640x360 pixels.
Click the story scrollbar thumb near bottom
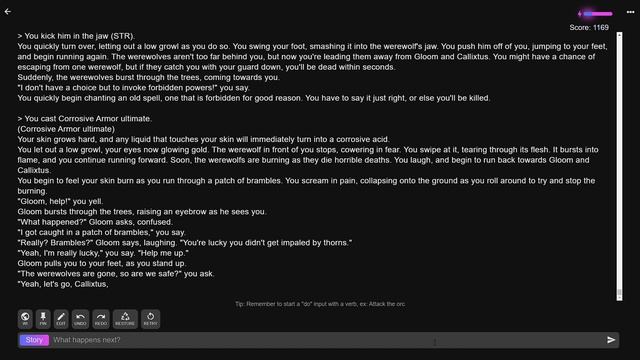[x=619, y=292]
